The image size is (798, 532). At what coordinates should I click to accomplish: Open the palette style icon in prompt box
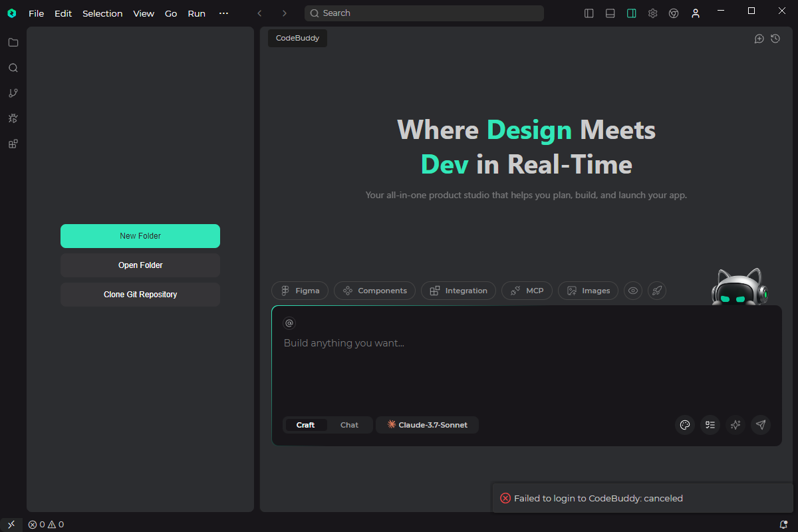pos(685,425)
